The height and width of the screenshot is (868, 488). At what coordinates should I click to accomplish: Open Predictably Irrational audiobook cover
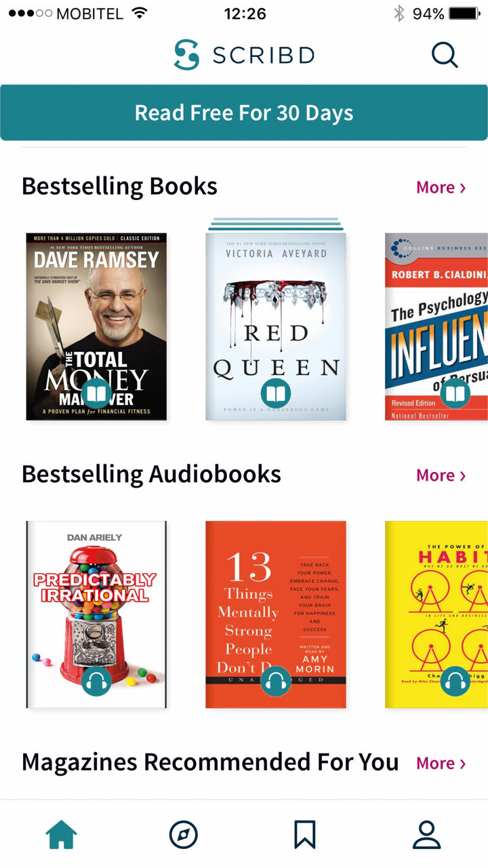[96, 614]
